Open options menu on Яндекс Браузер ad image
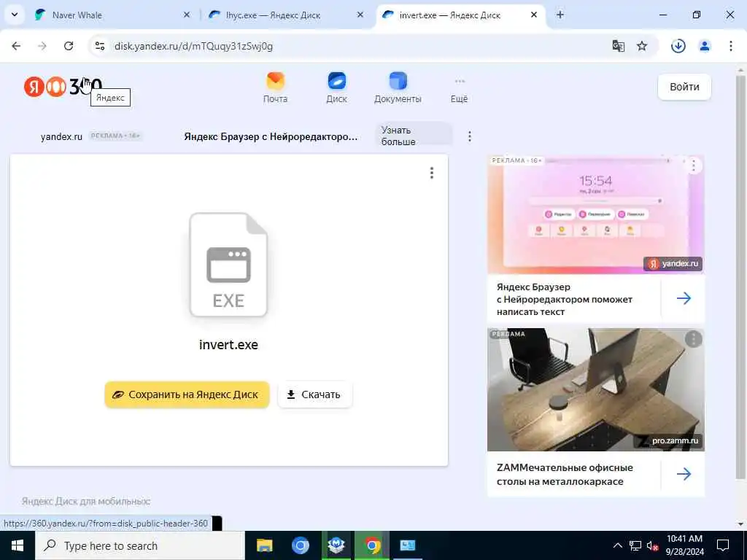 [694, 166]
